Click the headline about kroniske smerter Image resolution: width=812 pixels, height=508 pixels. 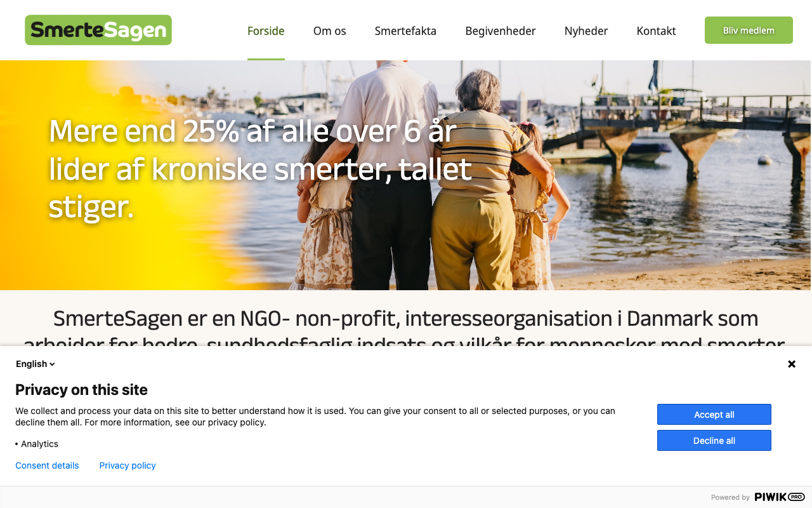[261, 169]
